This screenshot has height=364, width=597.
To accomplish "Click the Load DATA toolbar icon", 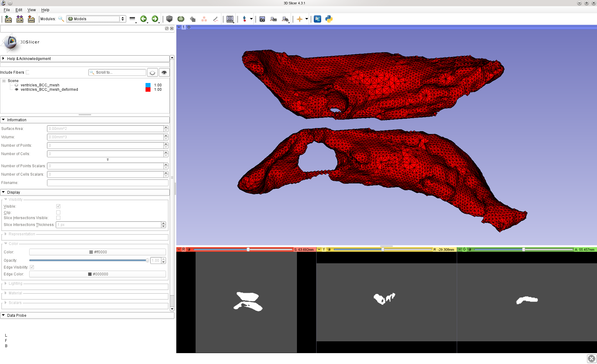I will 8,19.
